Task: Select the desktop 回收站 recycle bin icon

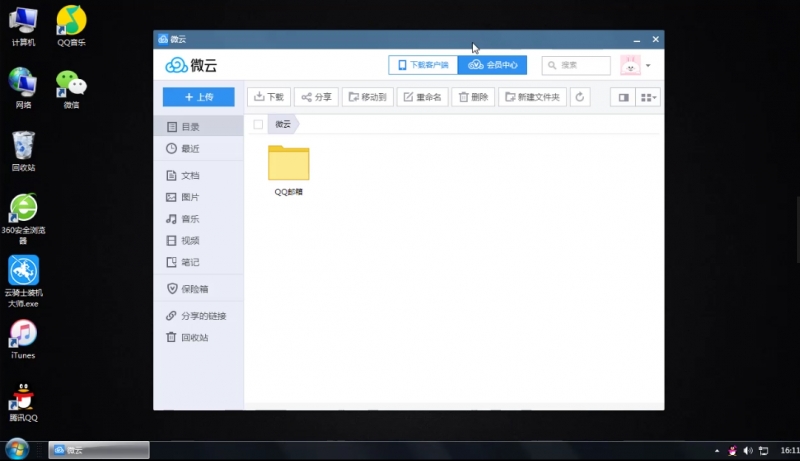Action: (23, 151)
